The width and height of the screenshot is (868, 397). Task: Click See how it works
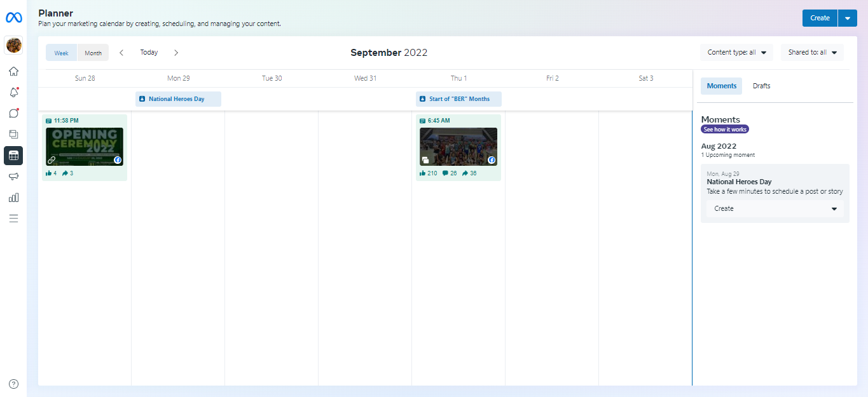tap(725, 129)
